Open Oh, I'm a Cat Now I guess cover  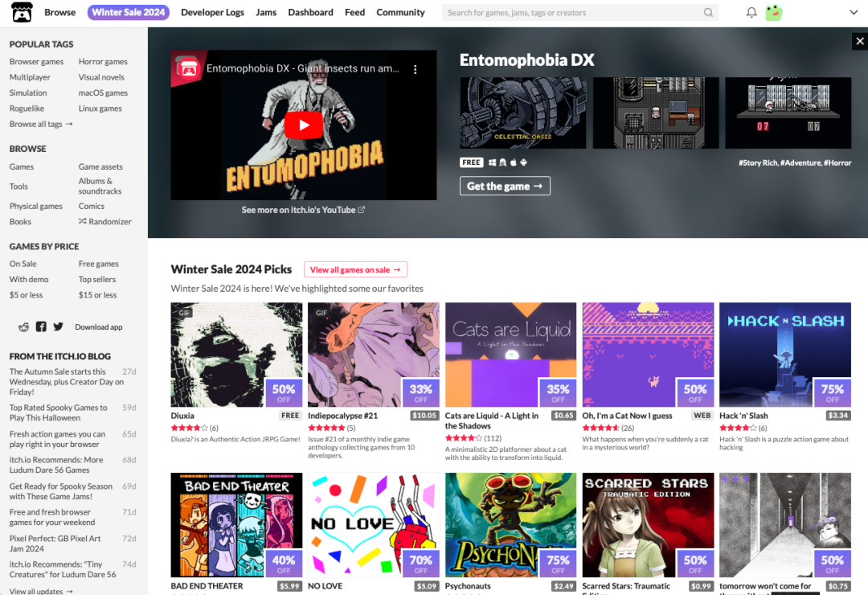pyautogui.click(x=649, y=355)
